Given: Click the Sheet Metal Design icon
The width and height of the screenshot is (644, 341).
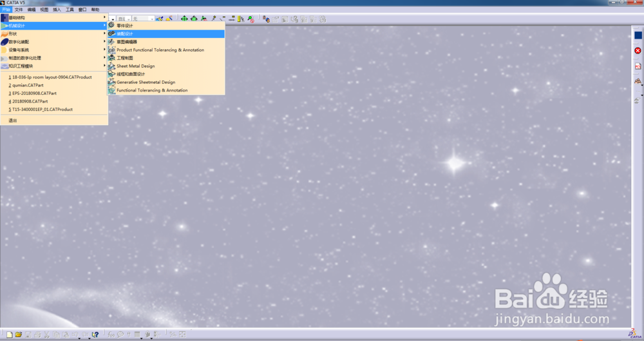Looking at the screenshot, I should 111,66.
